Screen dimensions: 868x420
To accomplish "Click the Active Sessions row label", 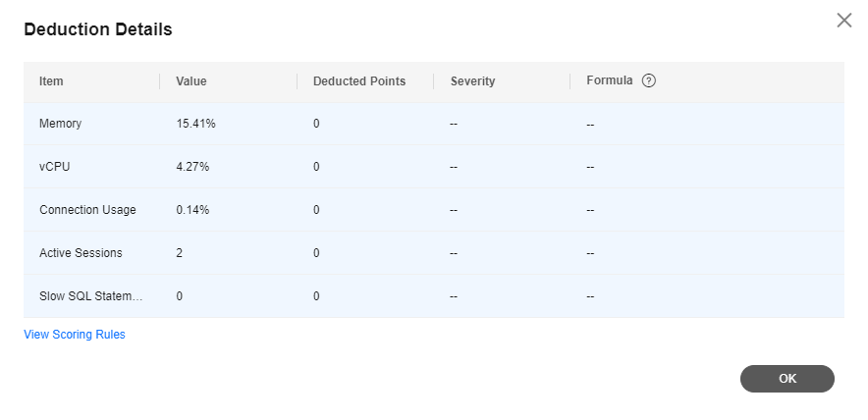I will (81, 253).
